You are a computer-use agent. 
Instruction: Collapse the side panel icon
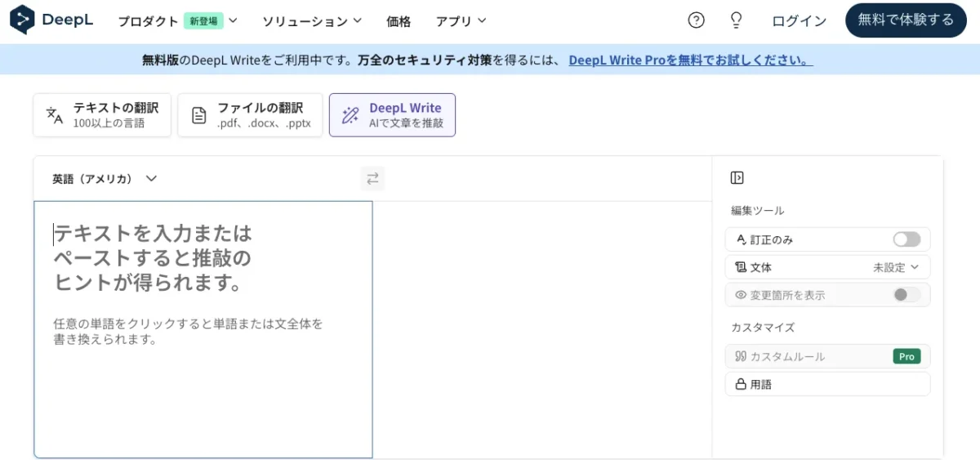(x=737, y=177)
